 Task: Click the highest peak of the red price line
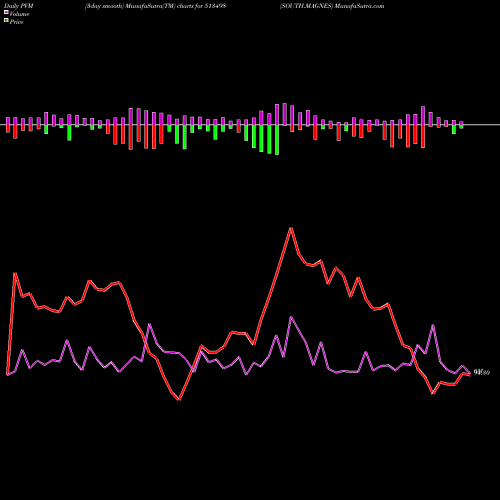click(291, 228)
